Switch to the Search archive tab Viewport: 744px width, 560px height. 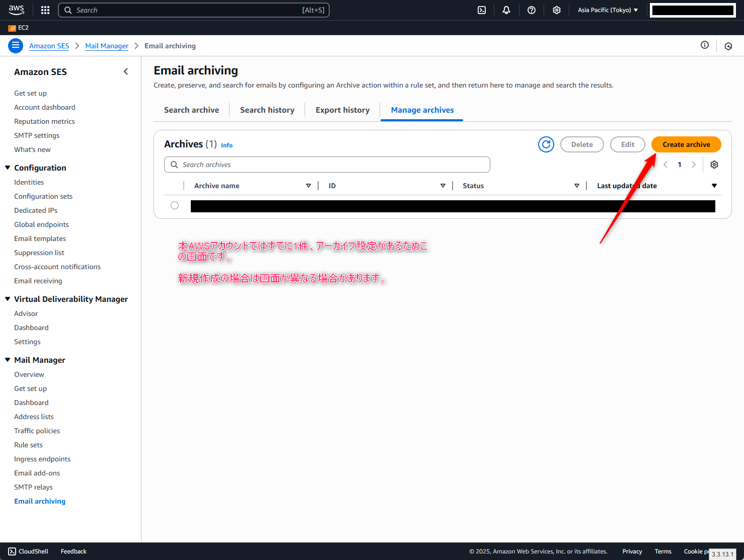coord(191,110)
